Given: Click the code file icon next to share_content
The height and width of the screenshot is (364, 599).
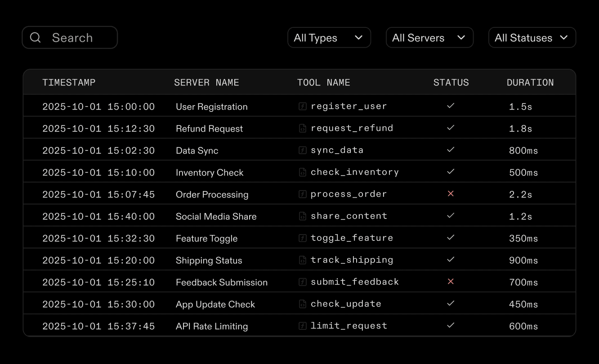Looking at the screenshot, I should 301,215.
